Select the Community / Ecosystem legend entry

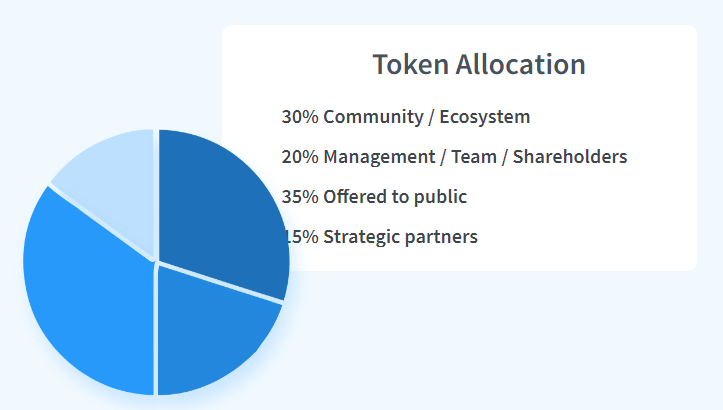406,117
